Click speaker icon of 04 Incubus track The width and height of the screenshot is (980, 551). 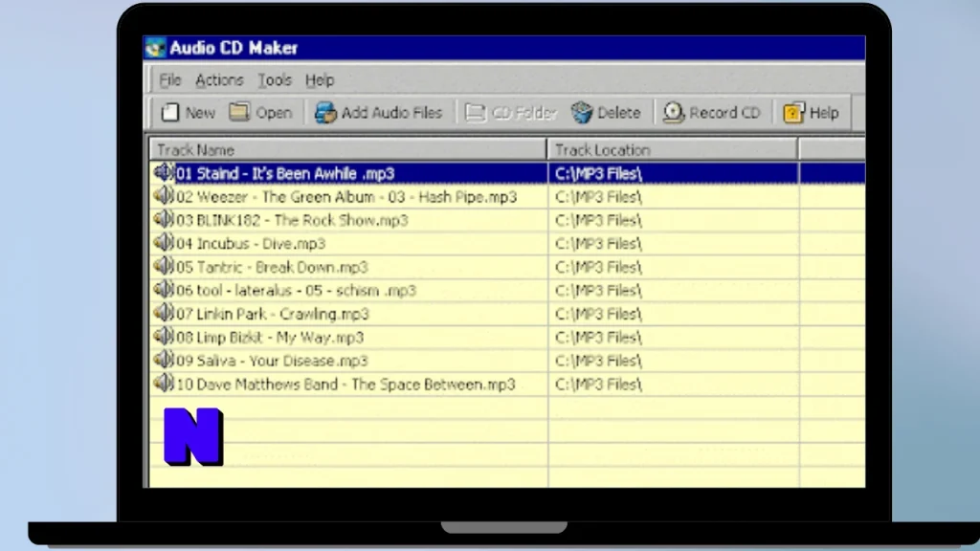pos(164,243)
